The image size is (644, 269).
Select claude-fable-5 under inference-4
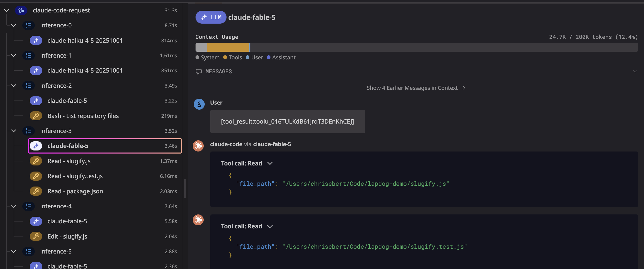[x=105, y=221]
